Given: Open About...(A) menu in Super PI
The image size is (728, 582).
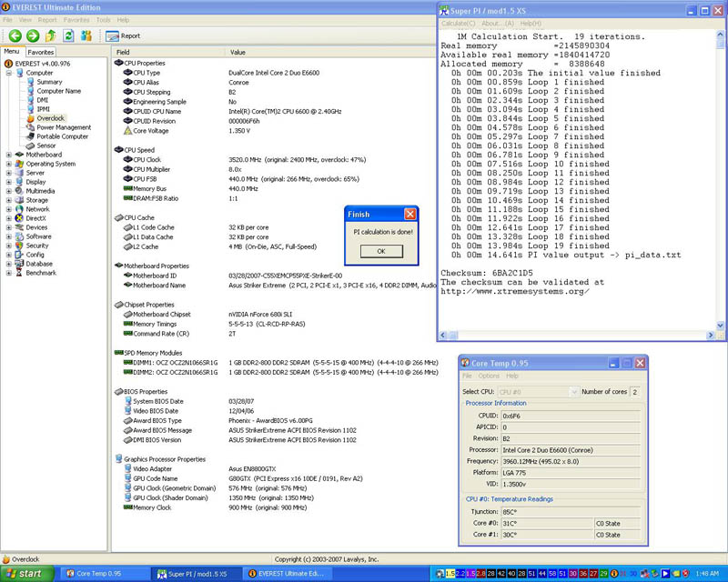Looking at the screenshot, I should pyautogui.click(x=498, y=24).
